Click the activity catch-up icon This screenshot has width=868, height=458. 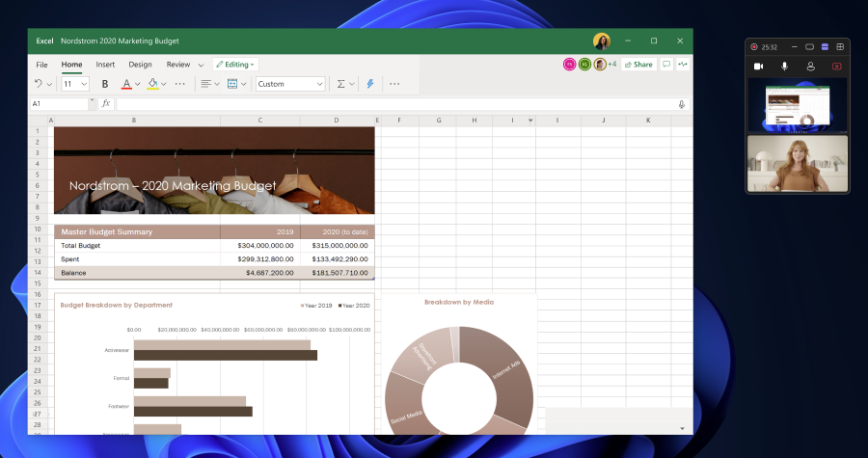pos(683,65)
